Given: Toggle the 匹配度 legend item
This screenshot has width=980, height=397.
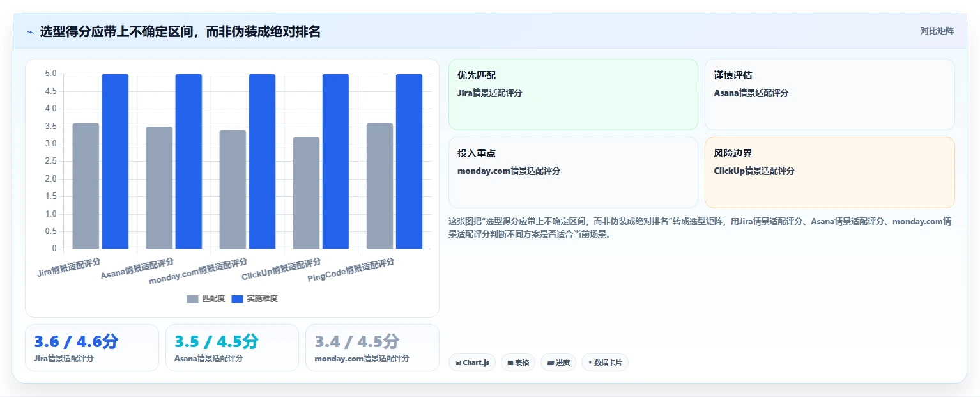Looking at the screenshot, I should click(x=206, y=299).
